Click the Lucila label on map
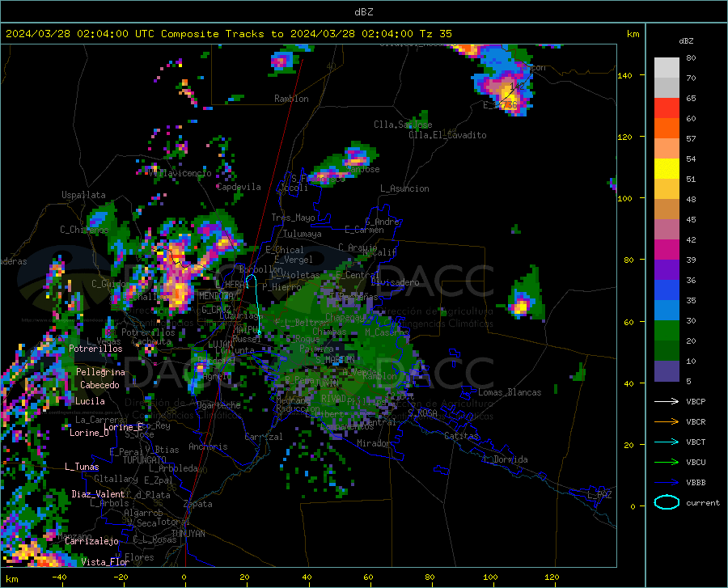The width and height of the screenshot is (728, 588). (90, 401)
